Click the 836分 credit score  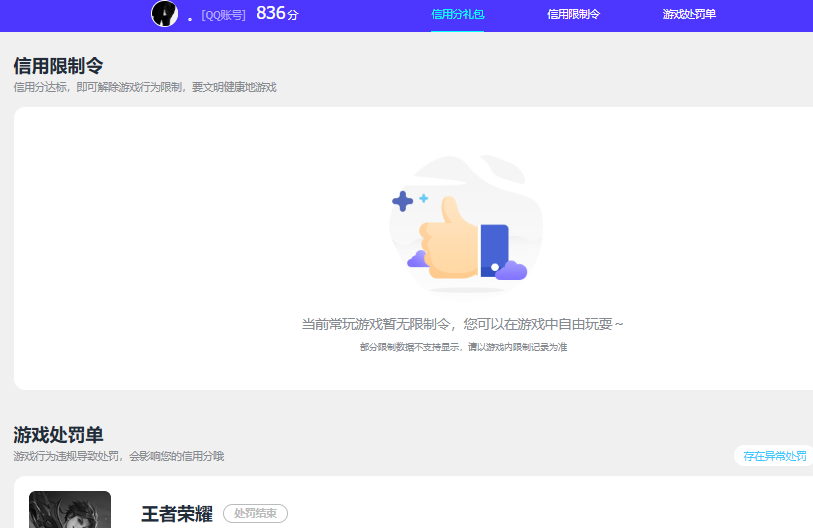point(277,13)
